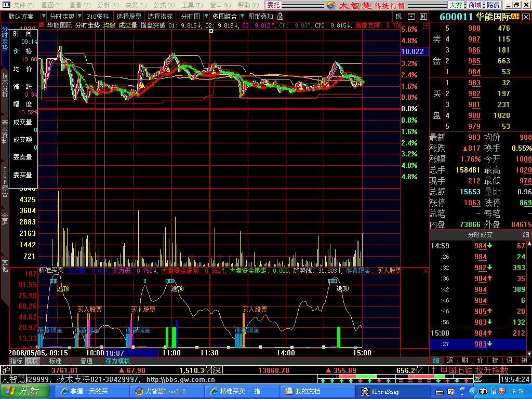Click the gear marker above the chart
532x399 pixels.
211,31
